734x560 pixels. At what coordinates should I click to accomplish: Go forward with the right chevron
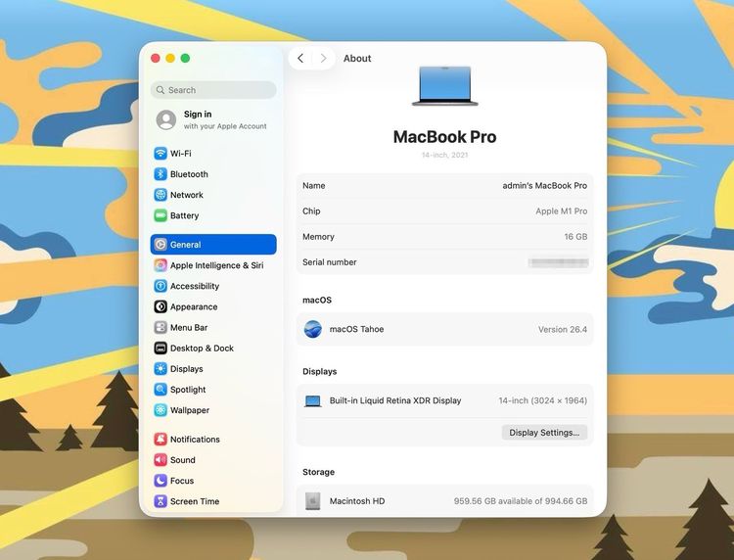323,58
